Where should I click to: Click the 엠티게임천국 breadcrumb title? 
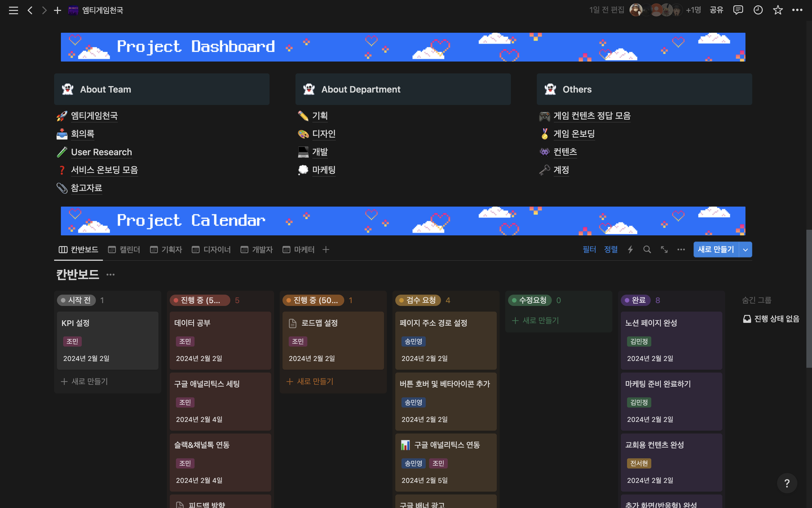(103, 10)
